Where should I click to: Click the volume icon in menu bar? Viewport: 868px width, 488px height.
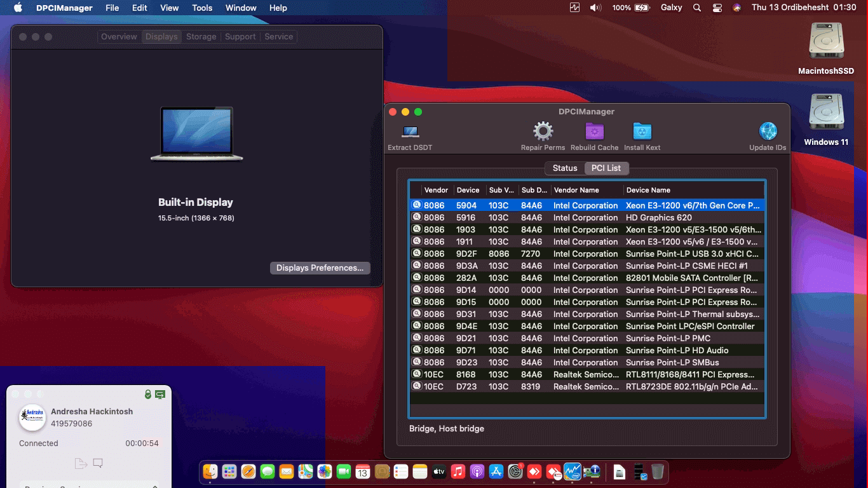[595, 8]
